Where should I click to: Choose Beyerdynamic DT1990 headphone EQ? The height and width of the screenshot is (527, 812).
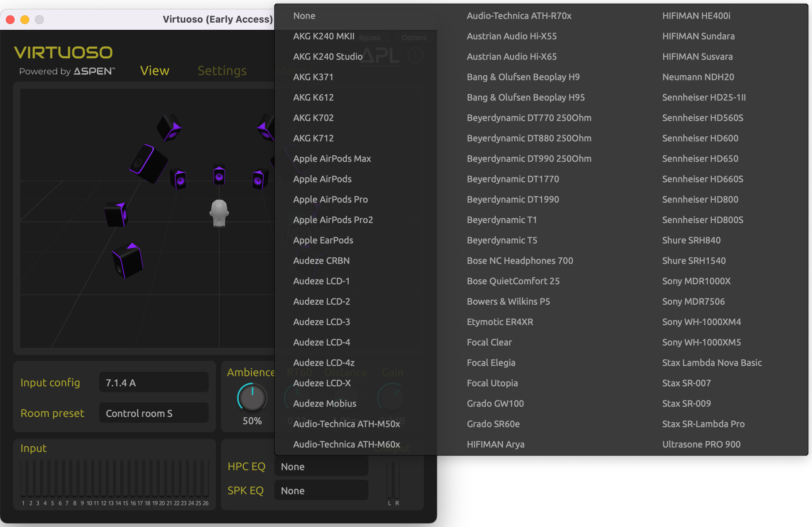(x=513, y=199)
